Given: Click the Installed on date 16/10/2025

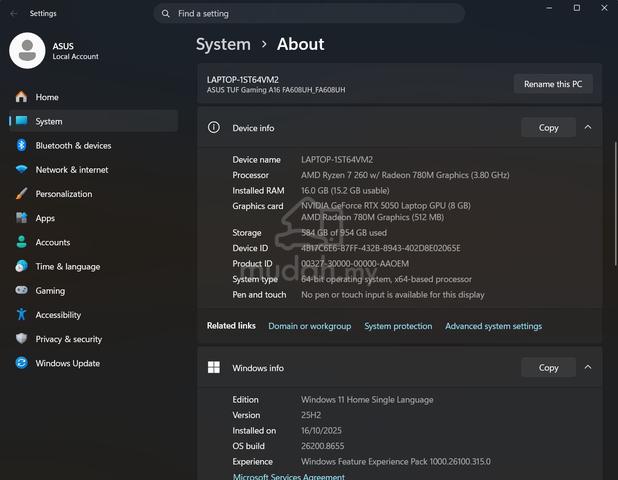Looking at the screenshot, I should click(321, 431).
